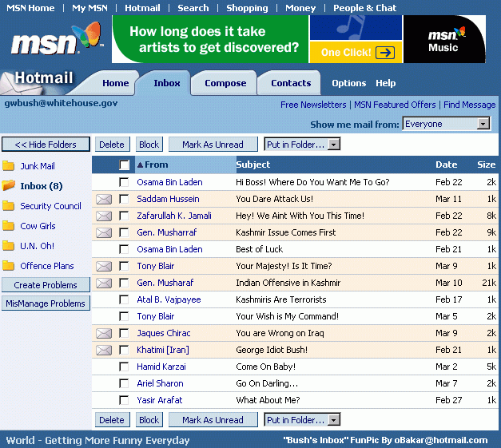Open the Find Message link
Viewport: 501px width, 448px height.
tap(469, 105)
